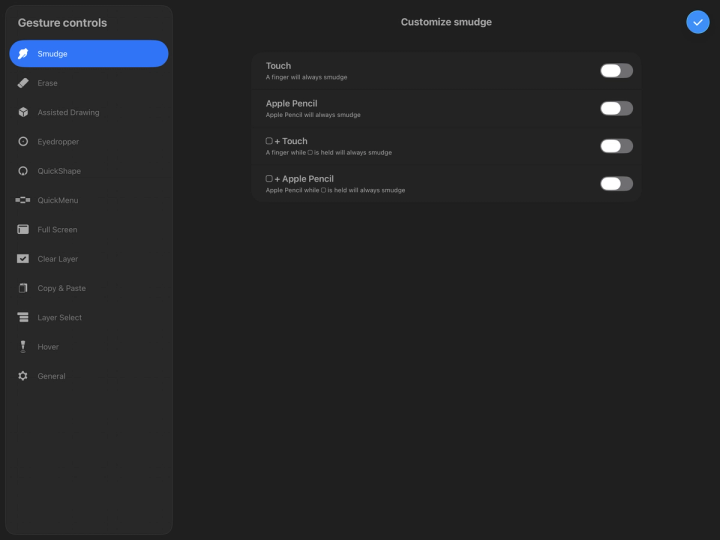
Task: Open the QuickMenu gesture settings label
Action: coord(58,200)
